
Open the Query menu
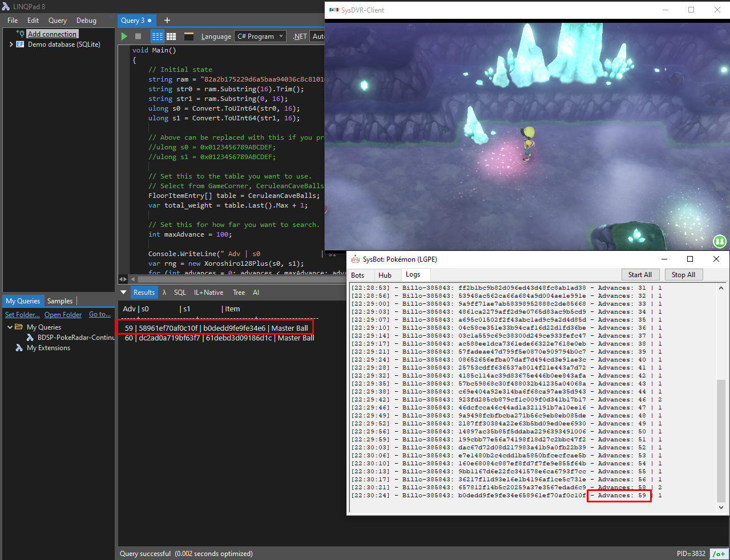(58, 20)
